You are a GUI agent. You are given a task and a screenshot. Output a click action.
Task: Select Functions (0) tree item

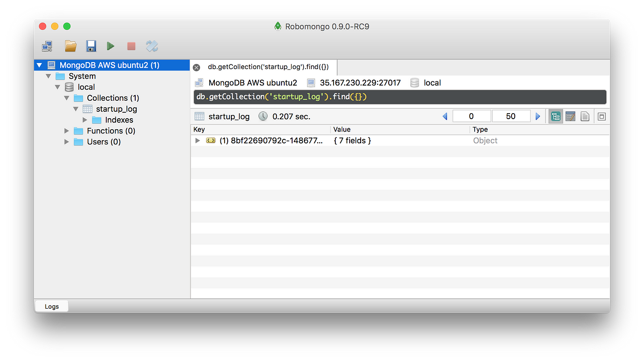tap(111, 131)
